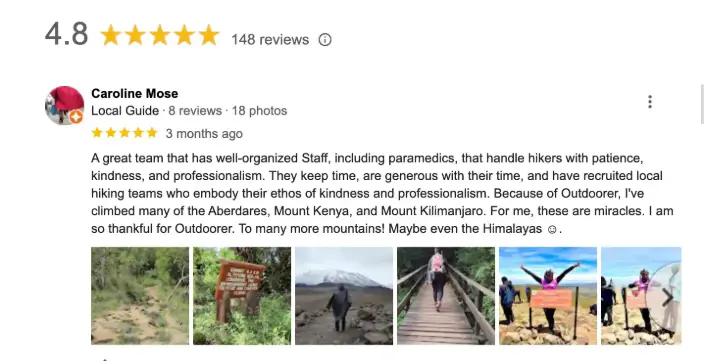Image resolution: width=704 pixels, height=361 pixels.
Task: Click the Local Guide badge on the avatar
Action: [x=76, y=117]
